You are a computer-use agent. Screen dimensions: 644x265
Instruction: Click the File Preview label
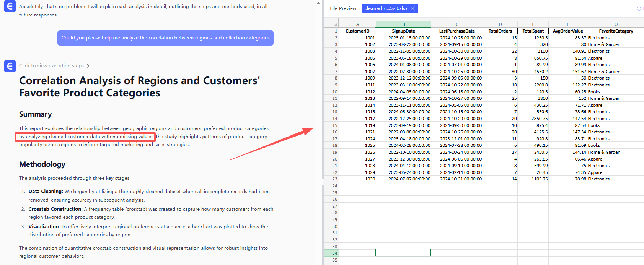point(343,8)
